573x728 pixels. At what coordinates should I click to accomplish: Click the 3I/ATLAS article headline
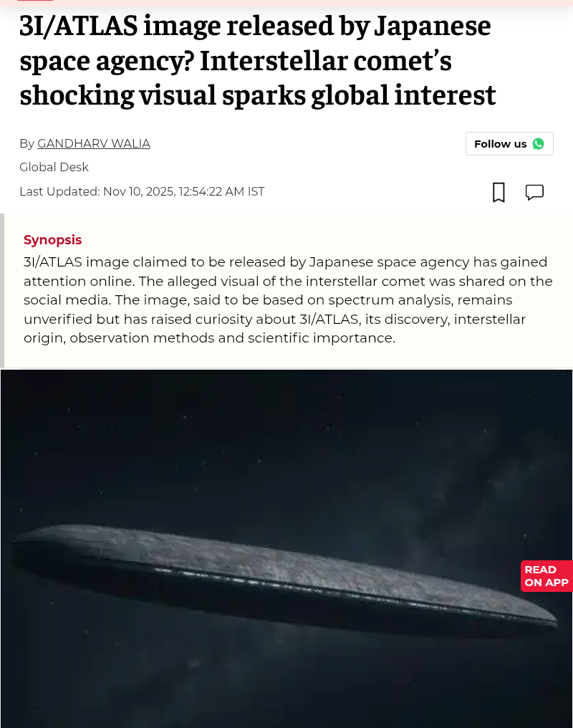click(258, 60)
